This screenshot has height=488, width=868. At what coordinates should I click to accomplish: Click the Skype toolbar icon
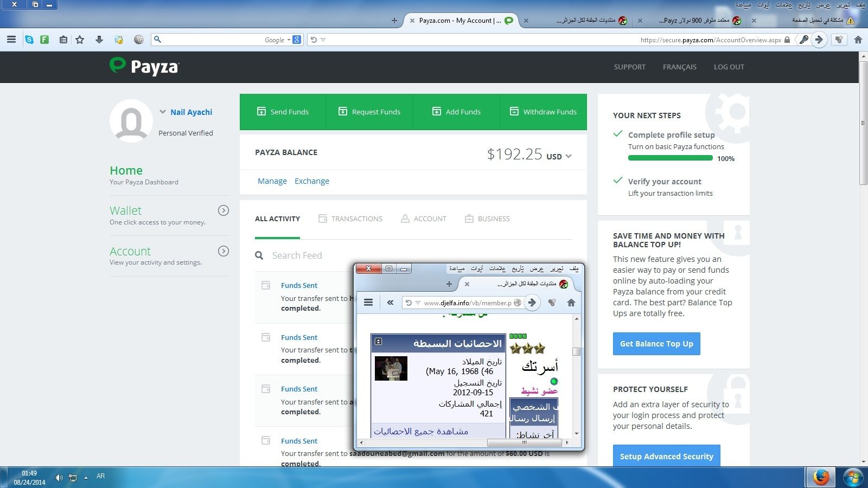point(29,40)
